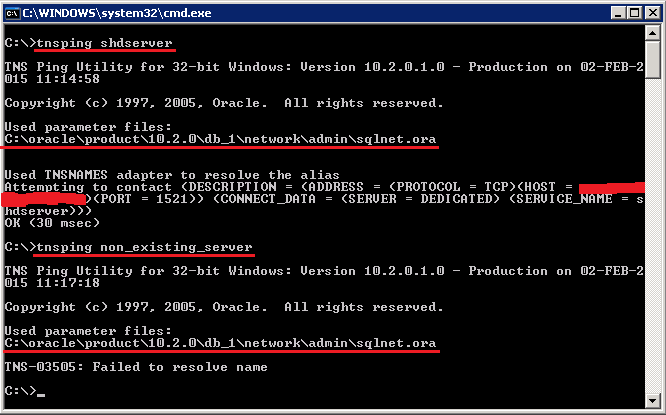Minimize the cmd.exe window
The height and width of the screenshot is (415, 666).
pos(618,13)
